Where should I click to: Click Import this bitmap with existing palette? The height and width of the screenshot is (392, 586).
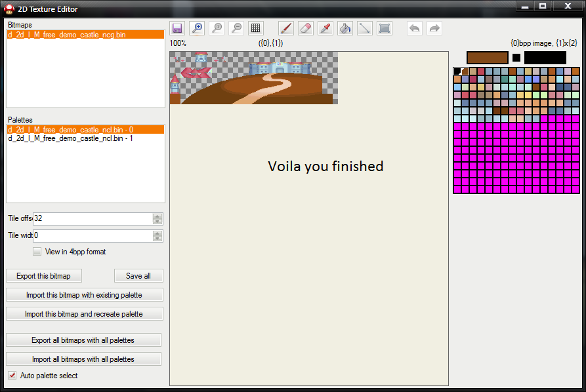[85, 295]
